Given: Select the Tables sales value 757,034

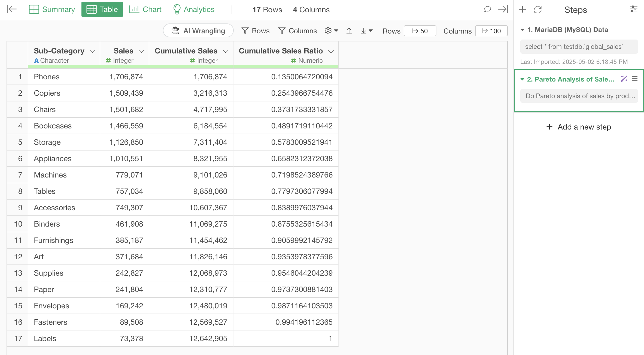Looking at the screenshot, I should pos(124,191).
